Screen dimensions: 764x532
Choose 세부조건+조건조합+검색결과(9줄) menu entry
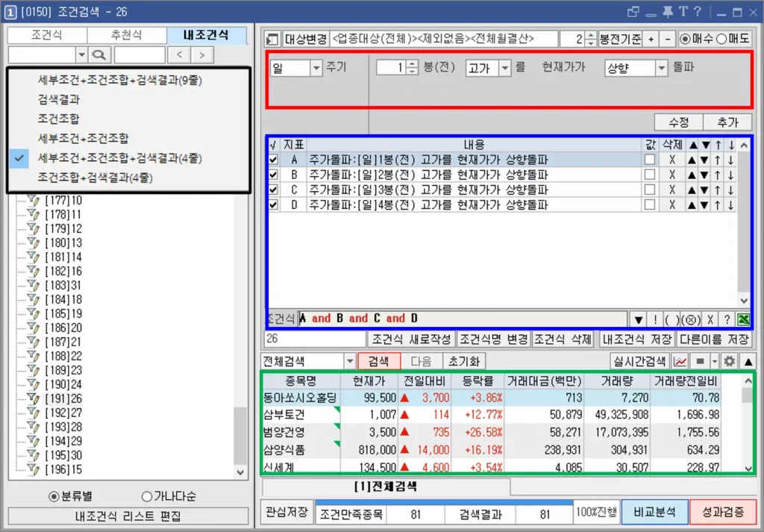pyautogui.click(x=119, y=81)
